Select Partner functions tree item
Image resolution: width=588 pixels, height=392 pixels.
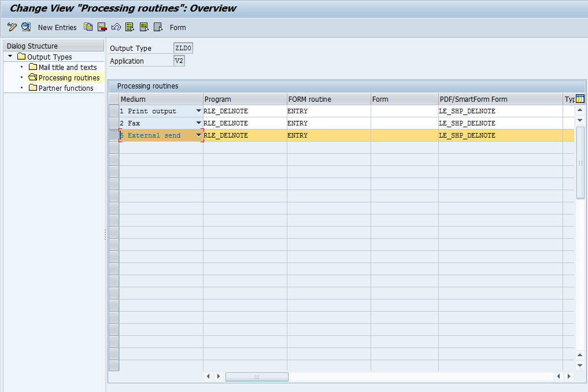(x=66, y=88)
